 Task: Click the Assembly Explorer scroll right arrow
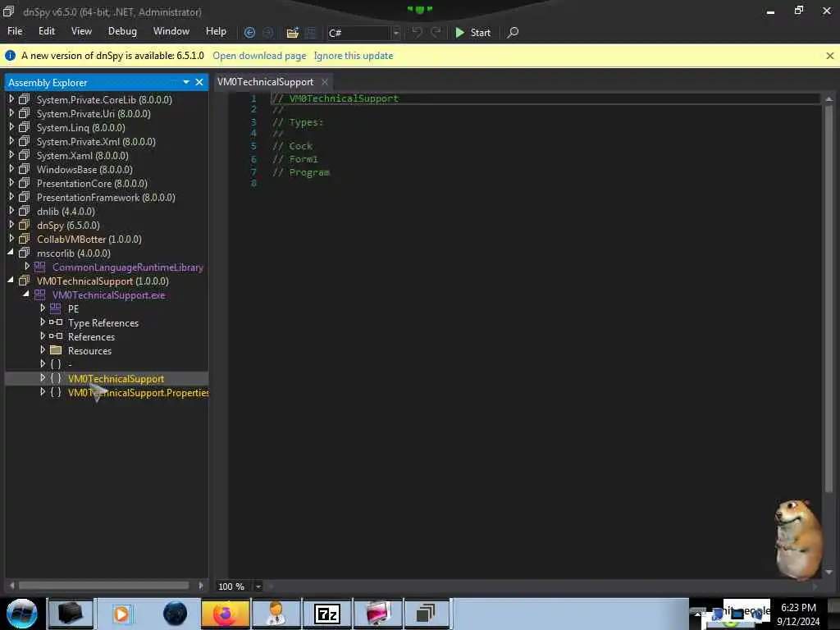coord(201,586)
